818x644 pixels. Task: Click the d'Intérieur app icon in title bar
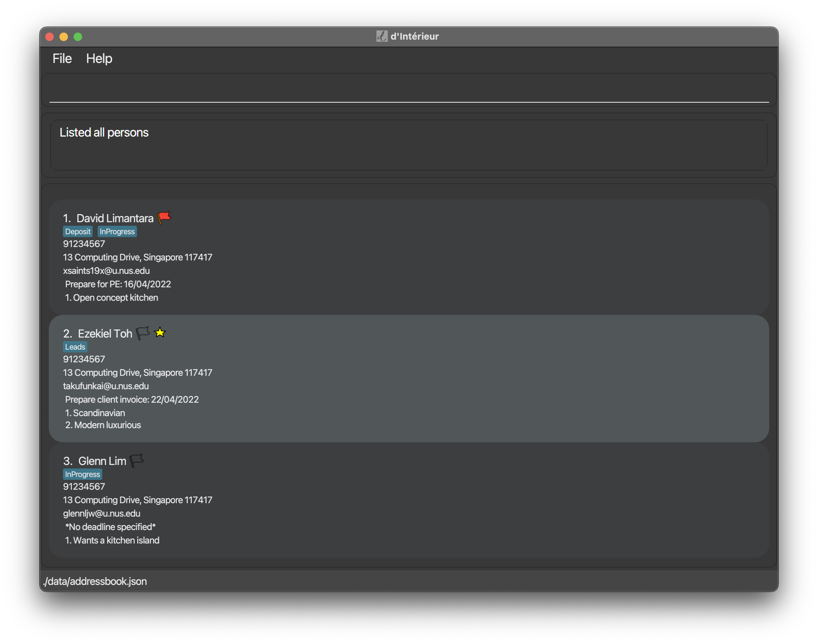click(x=381, y=36)
